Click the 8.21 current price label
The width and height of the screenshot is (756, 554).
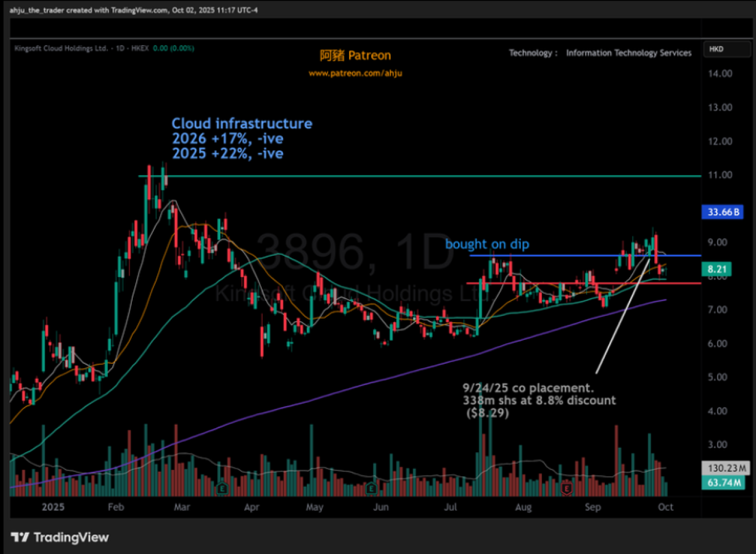[717, 269]
